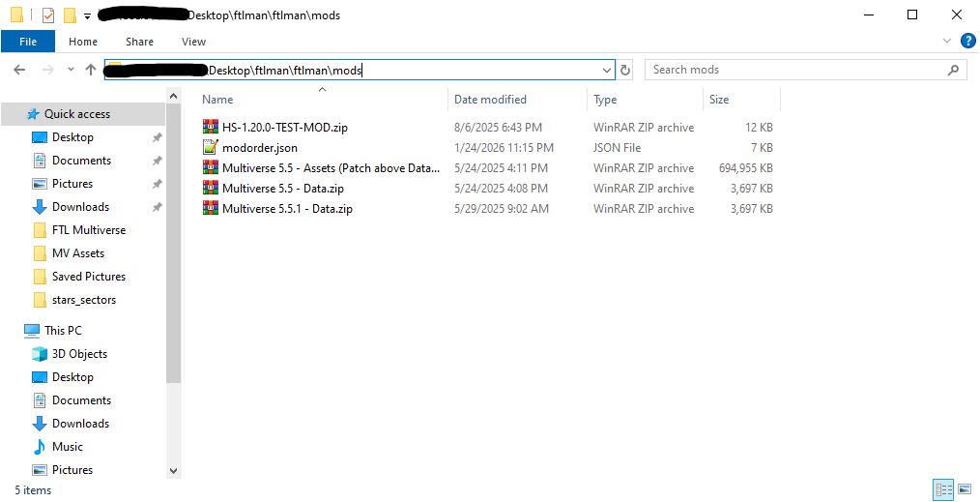Click the Search mods input field
Image resolution: width=980 pixels, height=502 pixels.
click(797, 70)
